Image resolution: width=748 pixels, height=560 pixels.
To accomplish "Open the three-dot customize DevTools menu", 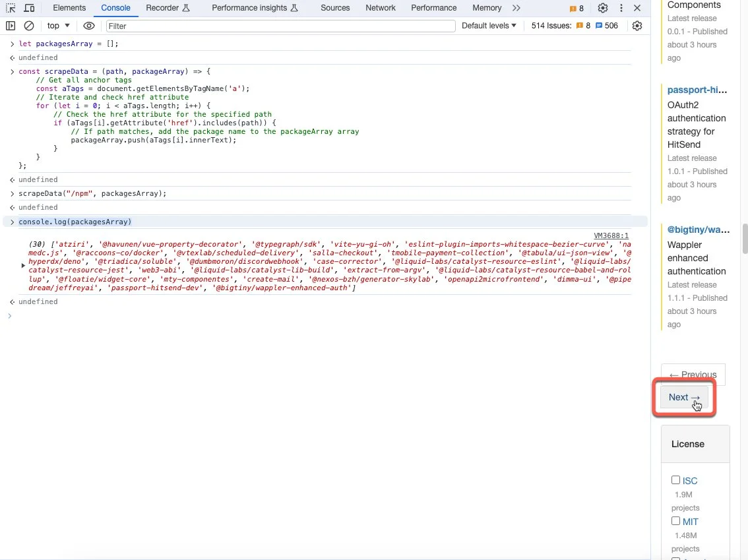I will coord(621,8).
